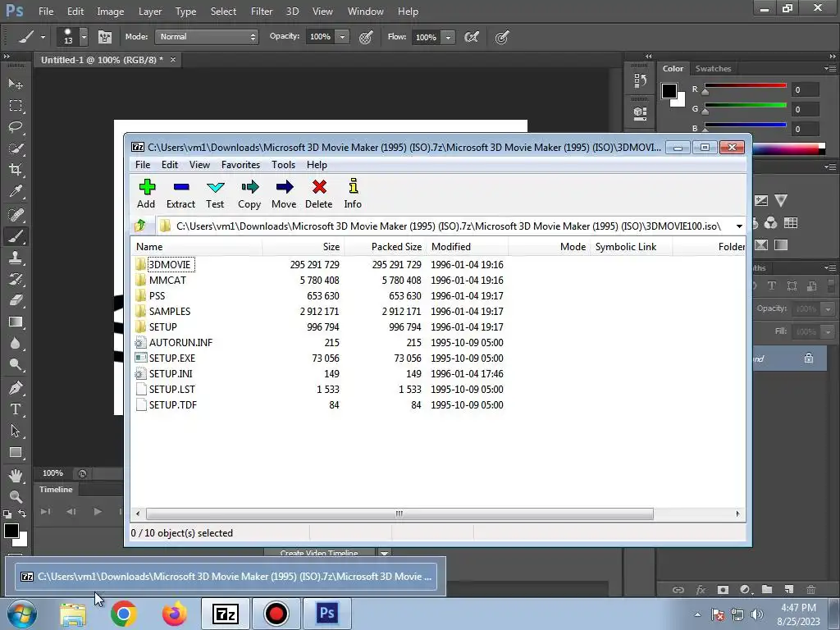The height and width of the screenshot is (630, 840).
Task: Select the Horizontal Type tool
Action: point(16,409)
